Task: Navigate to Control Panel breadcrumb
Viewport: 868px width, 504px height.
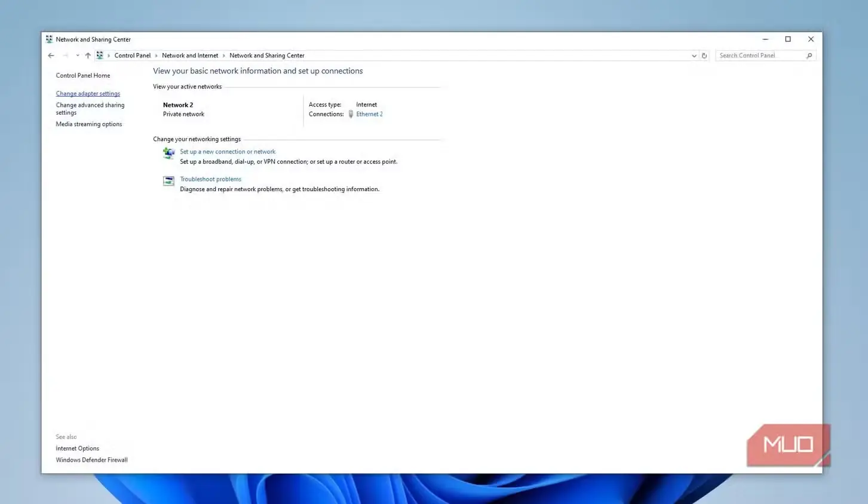Action: point(133,56)
